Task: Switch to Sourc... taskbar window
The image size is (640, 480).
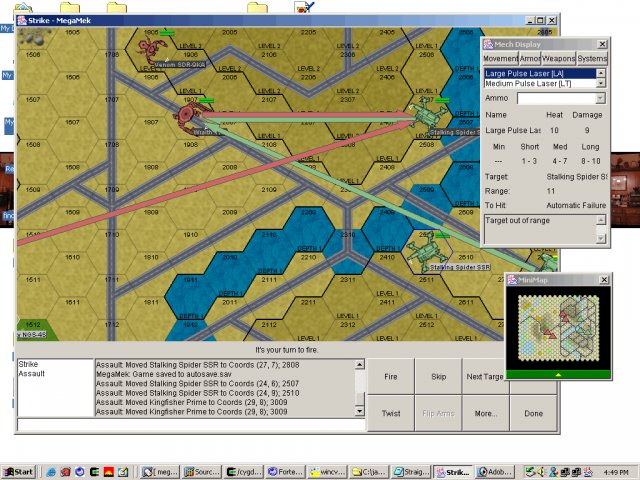Action: 202,472
